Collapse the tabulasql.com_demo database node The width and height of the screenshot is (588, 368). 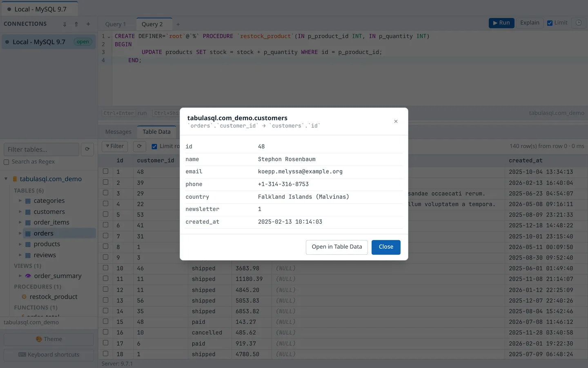point(6,179)
